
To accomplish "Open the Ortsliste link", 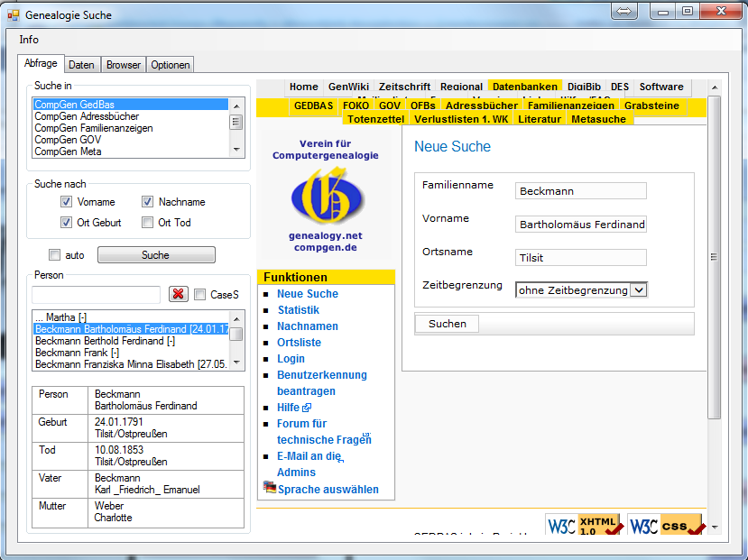I will point(299,342).
